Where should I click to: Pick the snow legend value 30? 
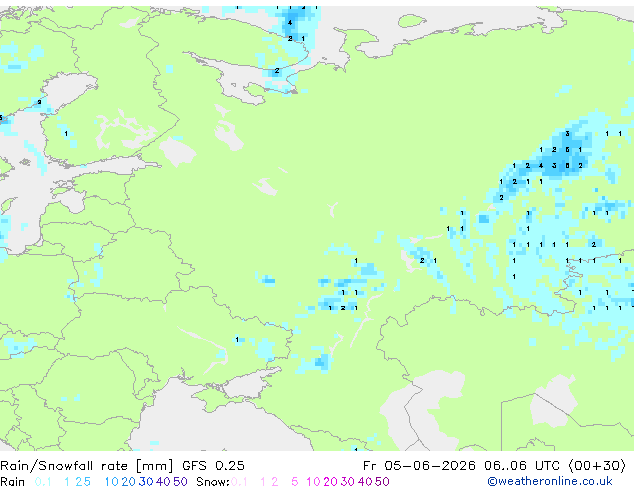[x=348, y=482]
